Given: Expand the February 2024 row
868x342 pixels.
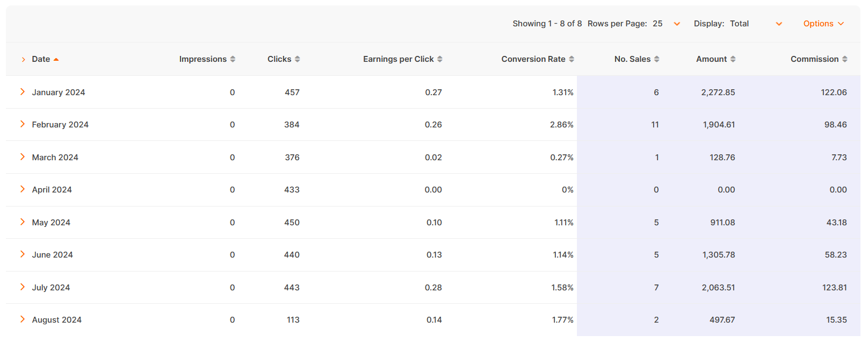Looking at the screenshot, I should pos(23,124).
